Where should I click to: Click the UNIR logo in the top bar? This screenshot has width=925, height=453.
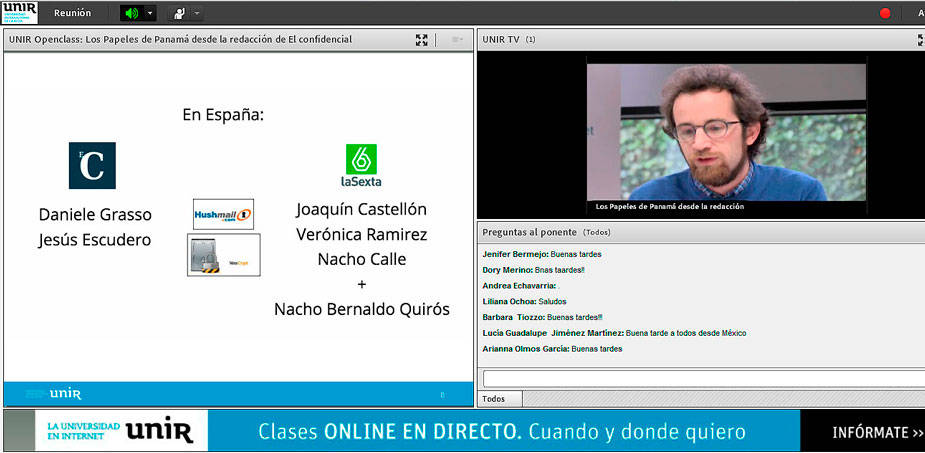click(x=19, y=12)
